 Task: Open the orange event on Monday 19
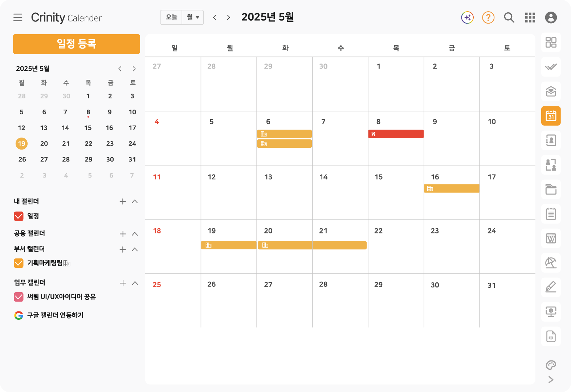click(x=229, y=245)
